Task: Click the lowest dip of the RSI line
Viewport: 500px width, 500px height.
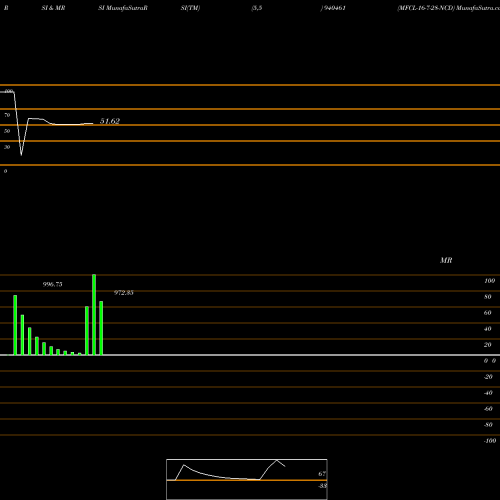Action: tap(21, 154)
